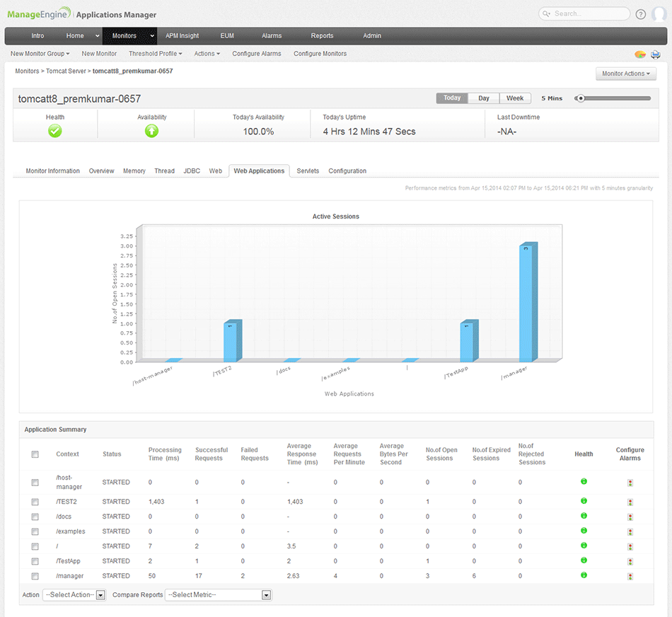672x617 pixels.
Task: Open the Monitor Actions dropdown button
Action: pos(626,74)
